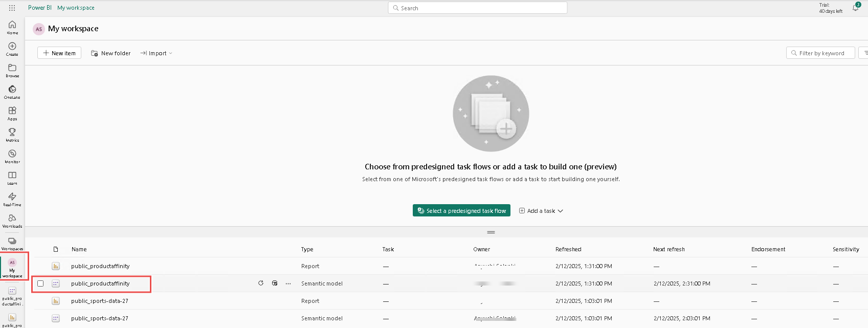Sort by the Task column header
Screen dimensions: 868x328
388,249
